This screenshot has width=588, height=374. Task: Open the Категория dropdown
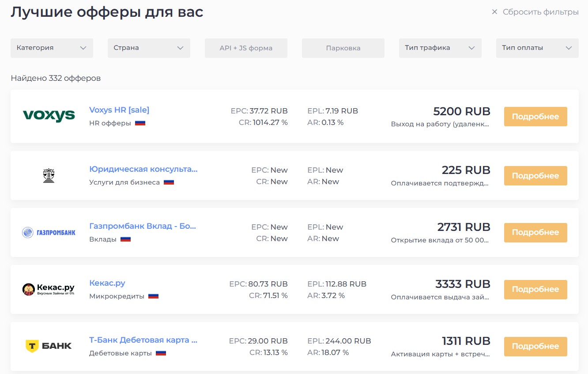coord(52,48)
